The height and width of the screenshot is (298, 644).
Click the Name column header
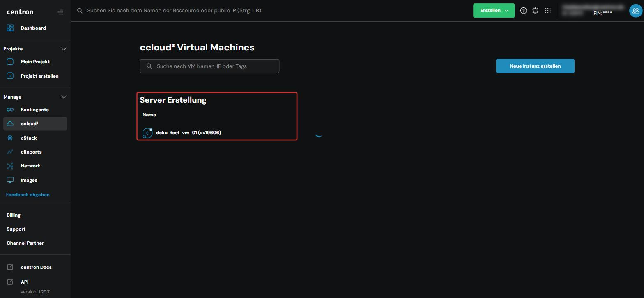(149, 115)
